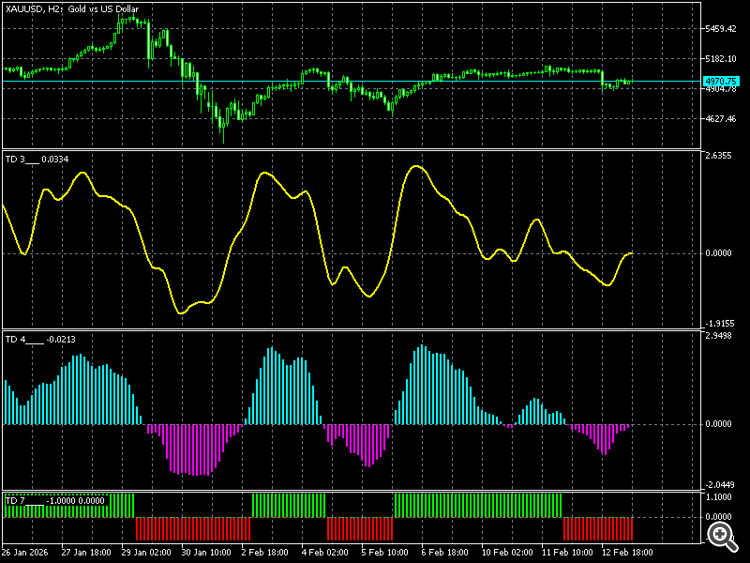
Task: Click the 10 Feb 02:00 time label
Action: tap(507, 552)
